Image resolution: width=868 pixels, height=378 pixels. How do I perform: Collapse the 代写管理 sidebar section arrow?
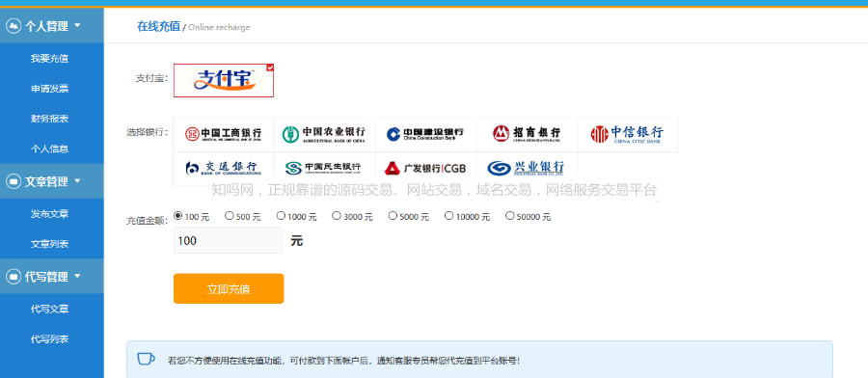pos(77,276)
